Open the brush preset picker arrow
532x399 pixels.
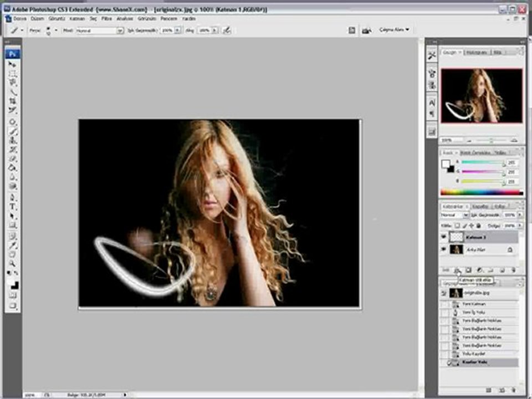point(56,30)
